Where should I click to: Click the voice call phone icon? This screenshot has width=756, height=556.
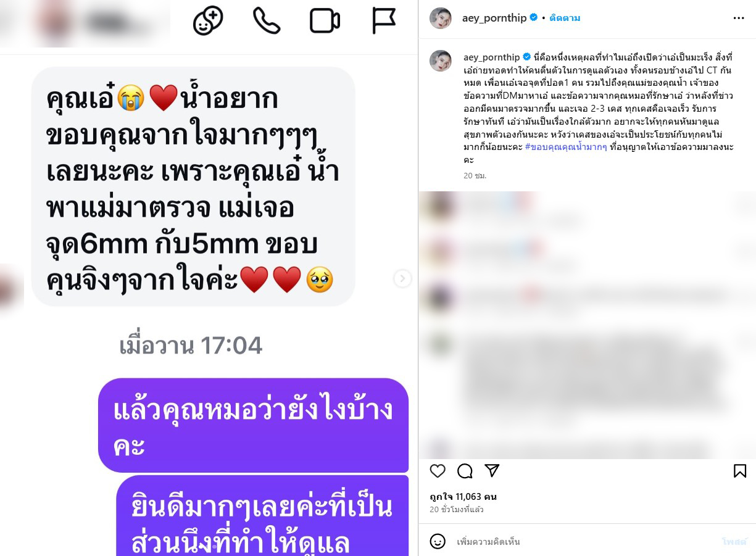point(267,20)
